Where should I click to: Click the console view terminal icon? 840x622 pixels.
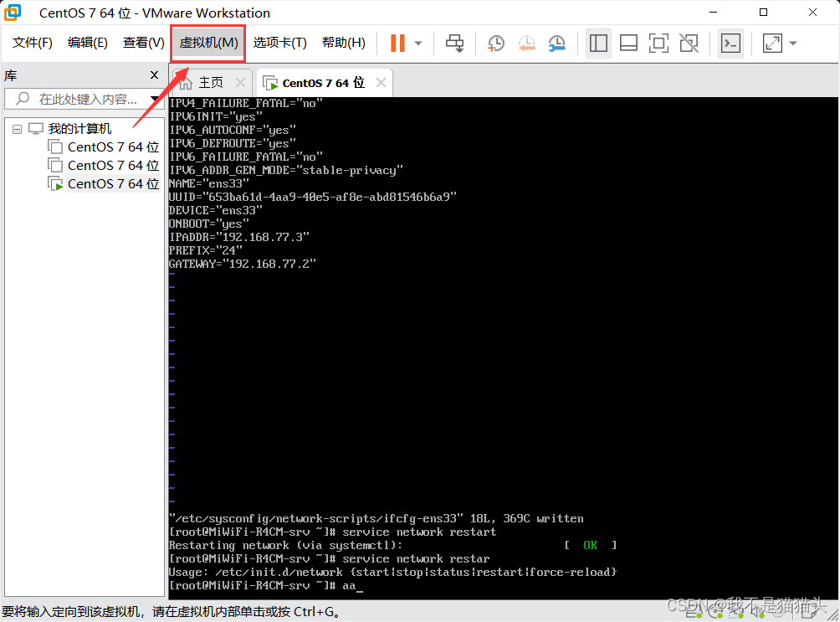pos(730,43)
